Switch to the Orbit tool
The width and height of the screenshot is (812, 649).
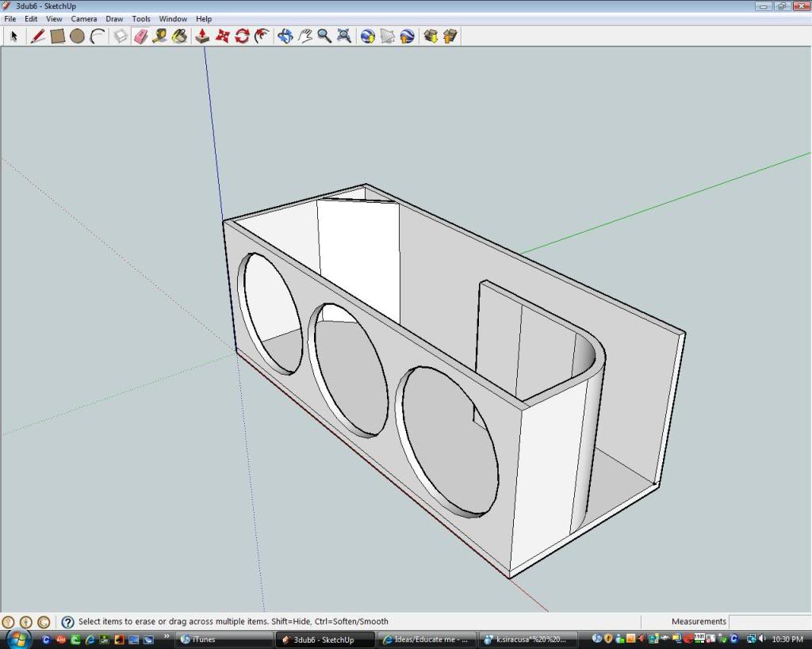(x=285, y=36)
